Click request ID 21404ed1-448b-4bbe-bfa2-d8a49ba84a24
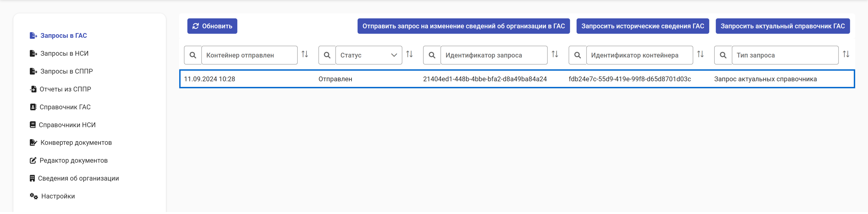Image resolution: width=868 pixels, height=214 pixels. pos(485,79)
